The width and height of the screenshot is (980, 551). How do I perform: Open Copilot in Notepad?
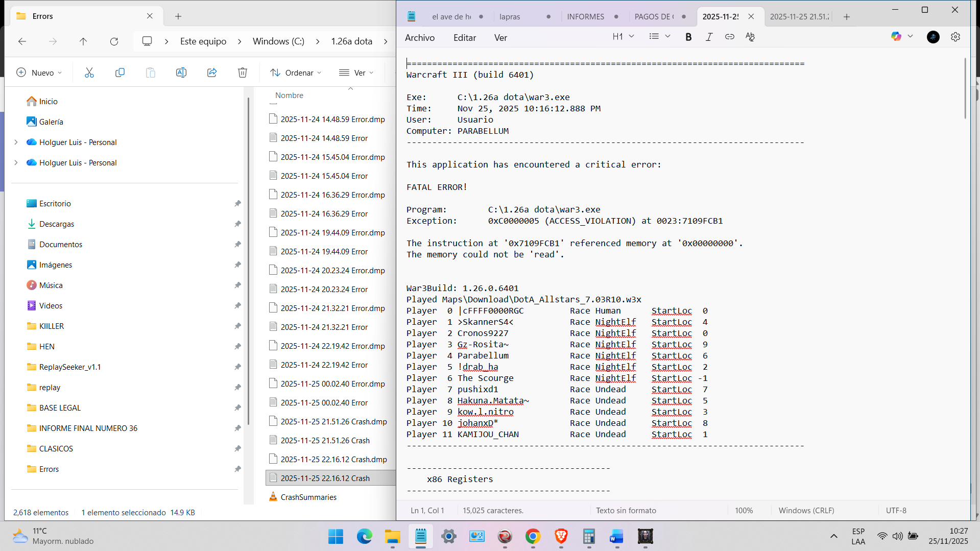tap(896, 36)
